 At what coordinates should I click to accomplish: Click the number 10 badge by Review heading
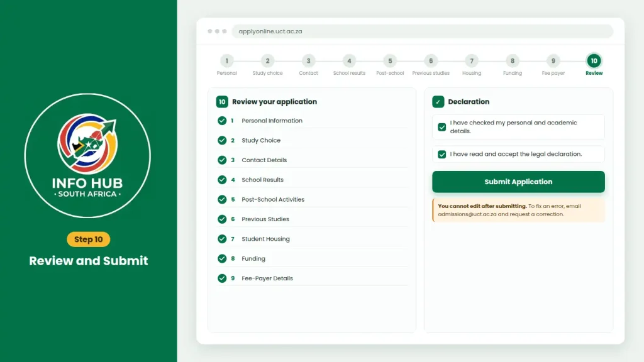(x=222, y=102)
